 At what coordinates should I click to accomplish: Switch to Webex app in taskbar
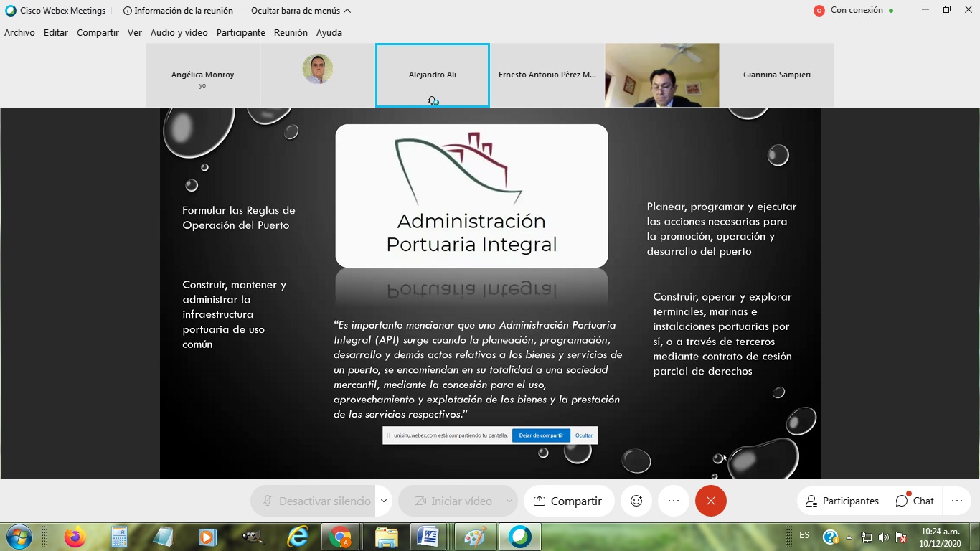point(520,537)
